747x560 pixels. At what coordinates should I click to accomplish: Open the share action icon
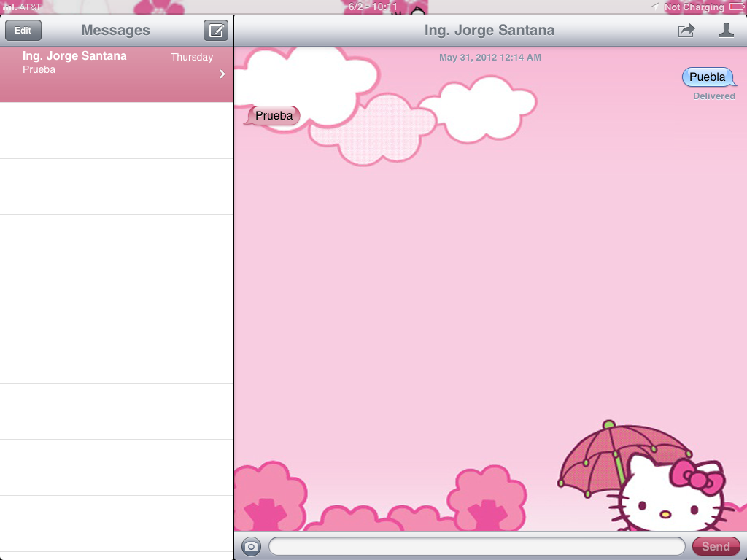click(686, 31)
